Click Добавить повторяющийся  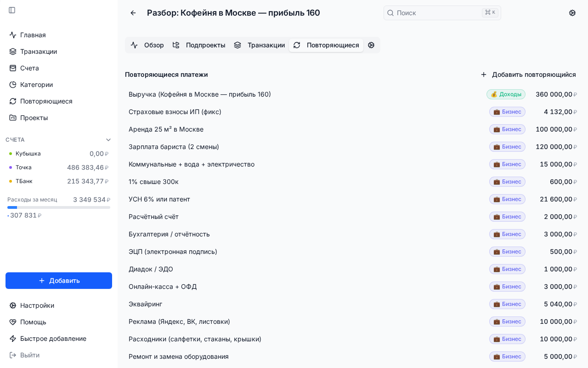pos(528,75)
